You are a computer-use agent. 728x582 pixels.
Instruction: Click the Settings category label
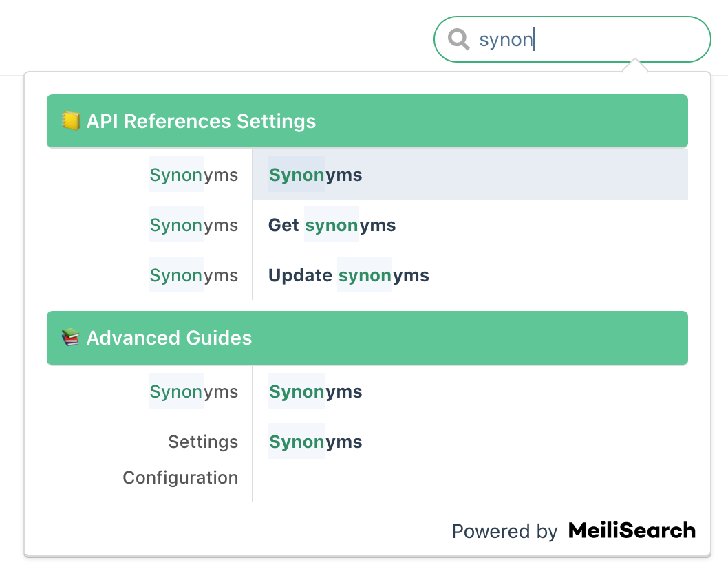203,442
